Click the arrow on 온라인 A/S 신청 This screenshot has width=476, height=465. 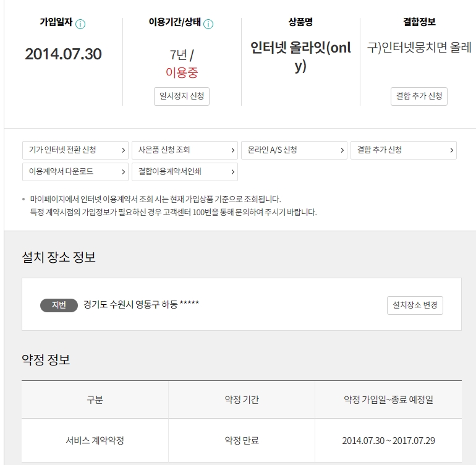[342, 150]
